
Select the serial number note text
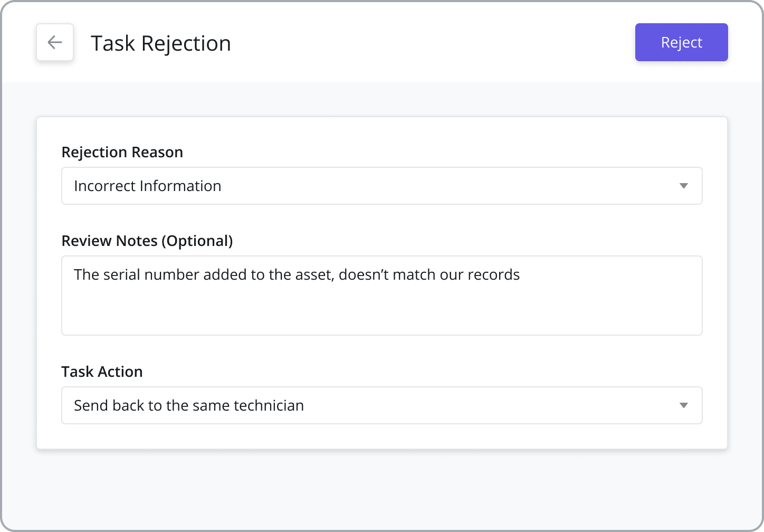coord(297,274)
